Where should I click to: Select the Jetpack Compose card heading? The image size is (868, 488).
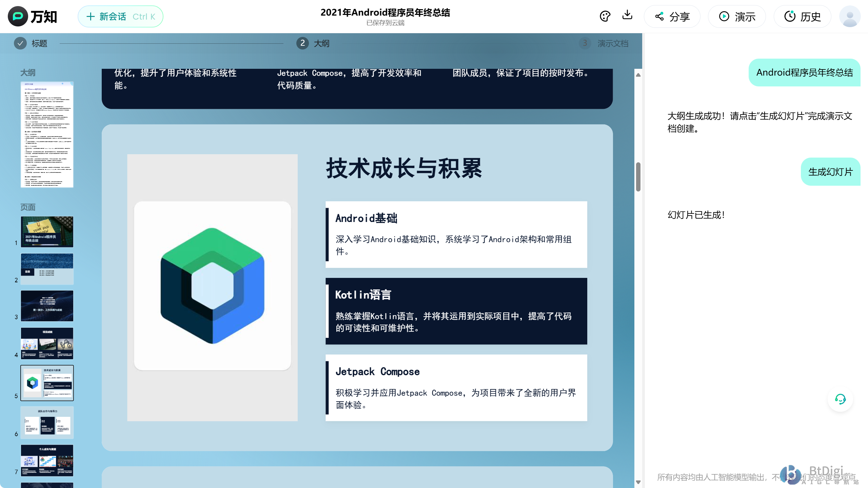pos(377,371)
